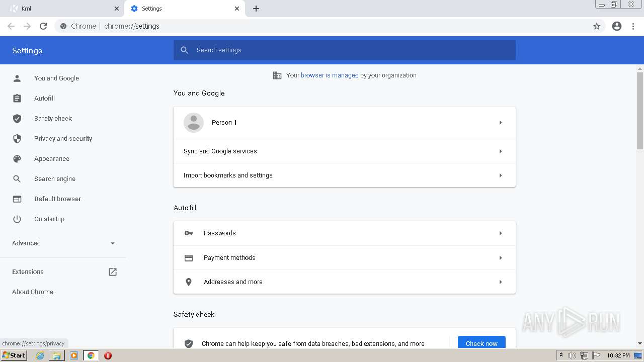Select the Settings tab
The width and height of the screenshot is (644, 362).
185,9
